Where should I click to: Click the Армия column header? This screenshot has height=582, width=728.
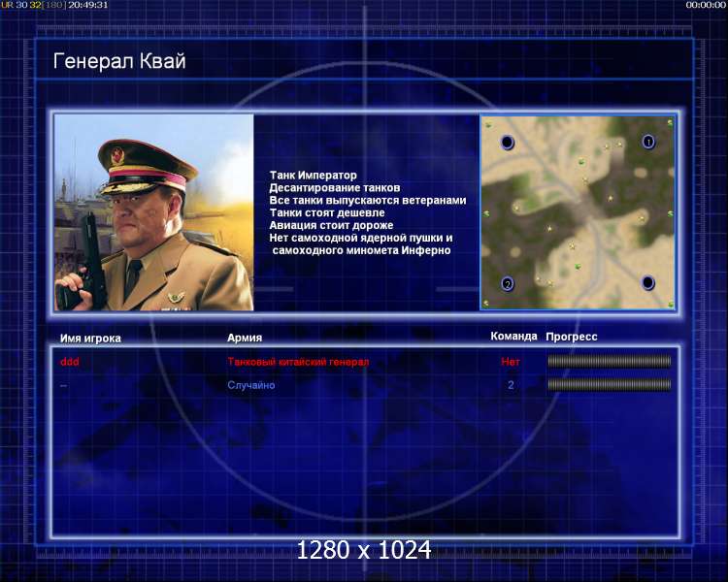coord(245,338)
